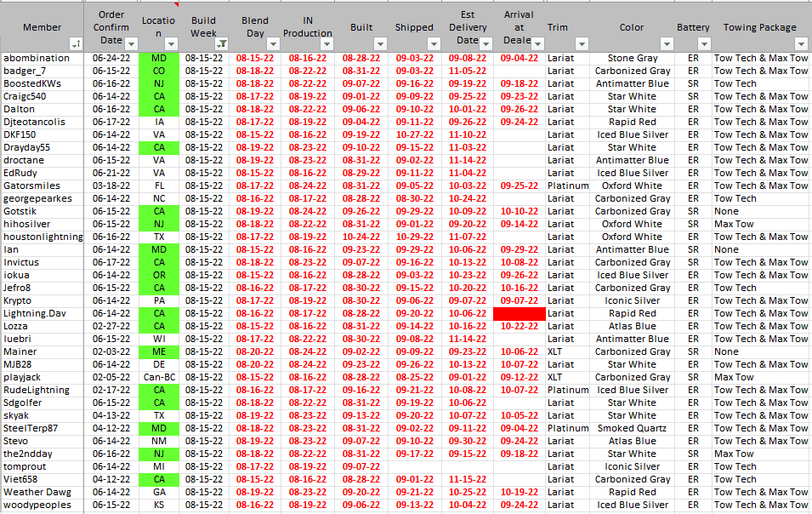Select the red-filled cell in Lightning.Dav row
This screenshot has width=812, height=514.
[518, 313]
